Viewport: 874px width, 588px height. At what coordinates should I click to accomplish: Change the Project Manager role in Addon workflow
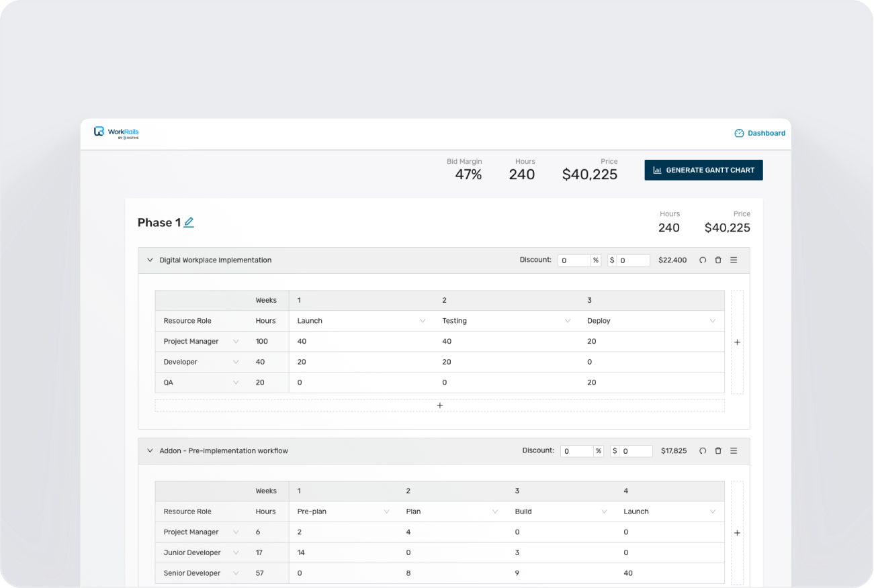202,532
